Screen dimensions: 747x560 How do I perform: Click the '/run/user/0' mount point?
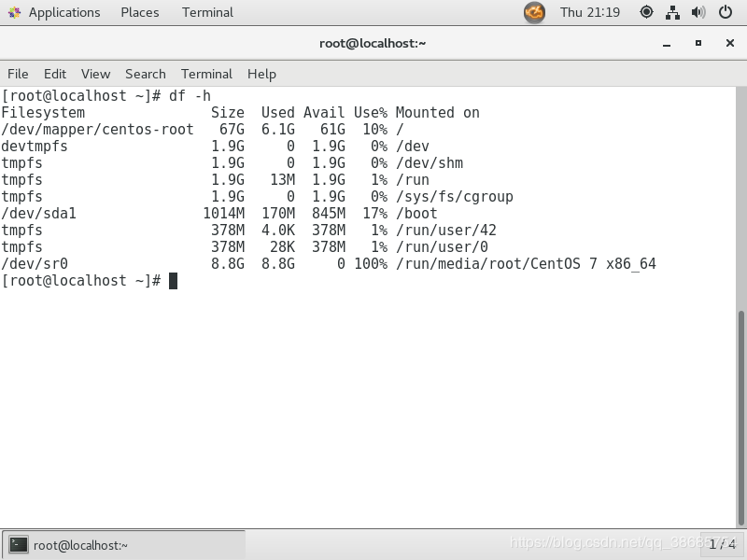coord(442,247)
